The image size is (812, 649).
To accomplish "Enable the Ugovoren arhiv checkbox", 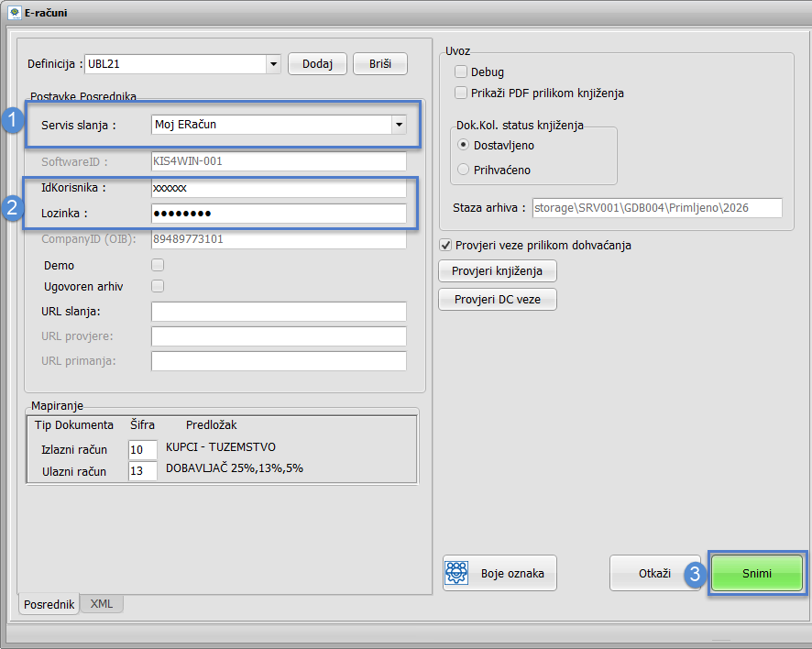I will 158,286.
